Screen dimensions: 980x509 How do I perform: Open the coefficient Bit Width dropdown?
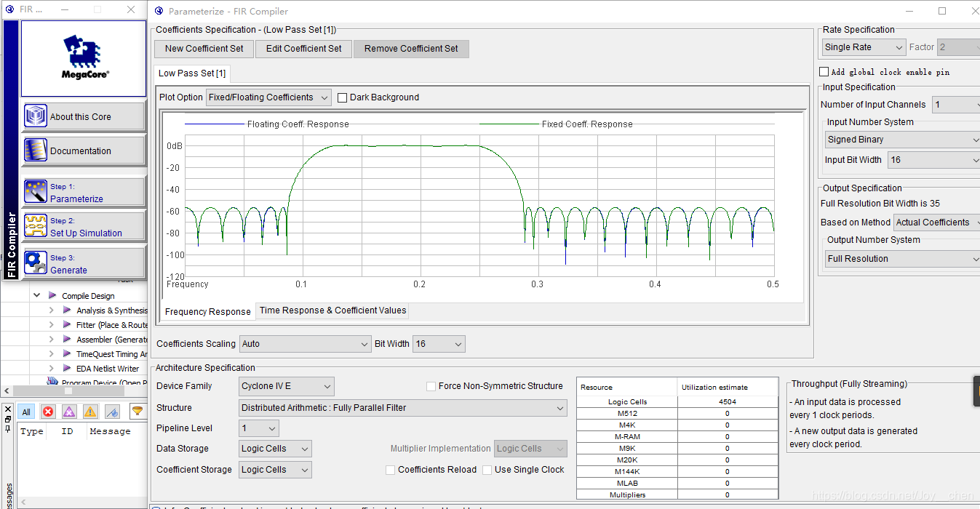[x=439, y=344]
